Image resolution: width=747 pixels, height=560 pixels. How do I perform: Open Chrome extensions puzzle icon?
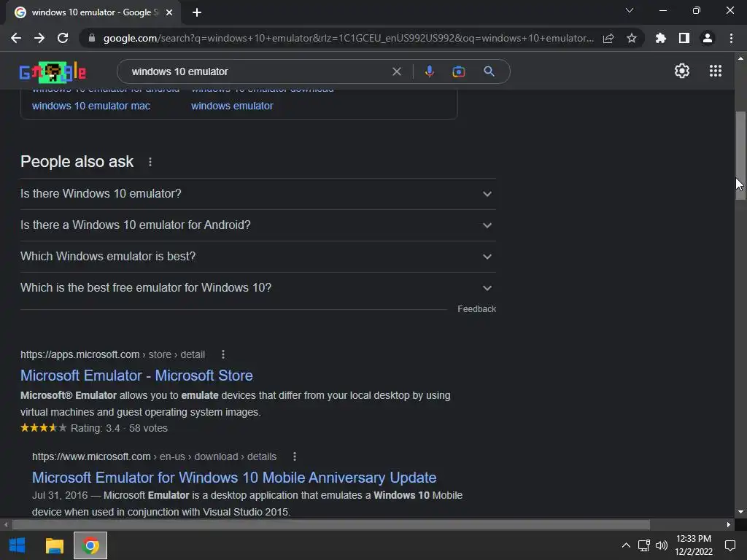[661, 38]
